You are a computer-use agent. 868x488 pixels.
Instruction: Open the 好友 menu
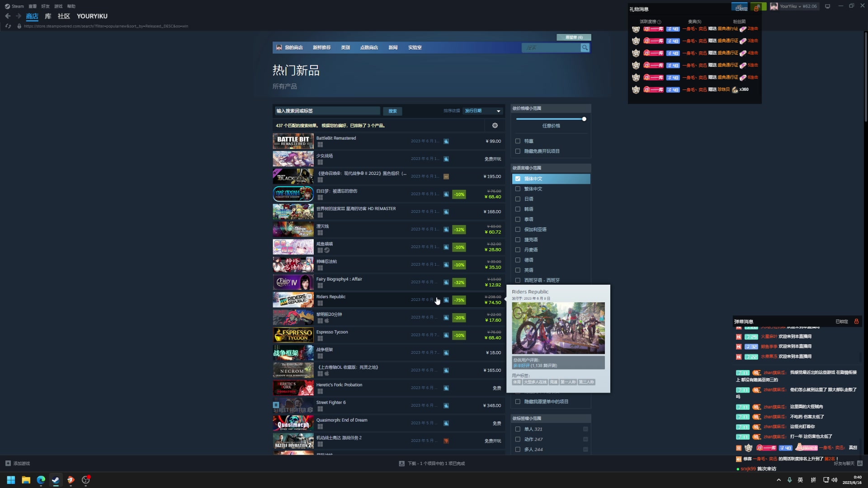45,6
